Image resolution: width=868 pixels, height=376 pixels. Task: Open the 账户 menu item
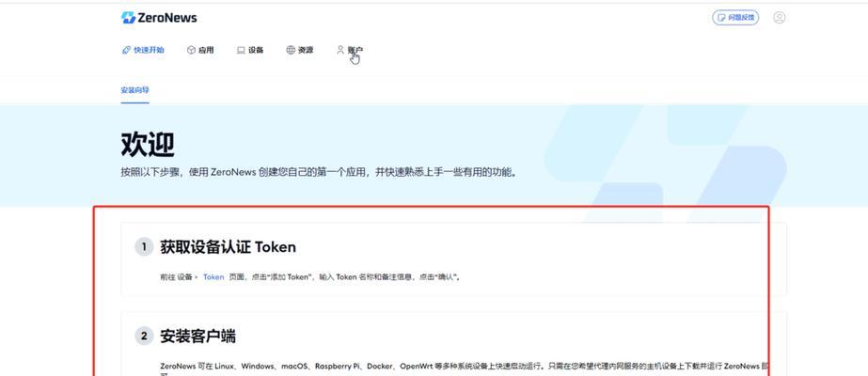[349, 50]
